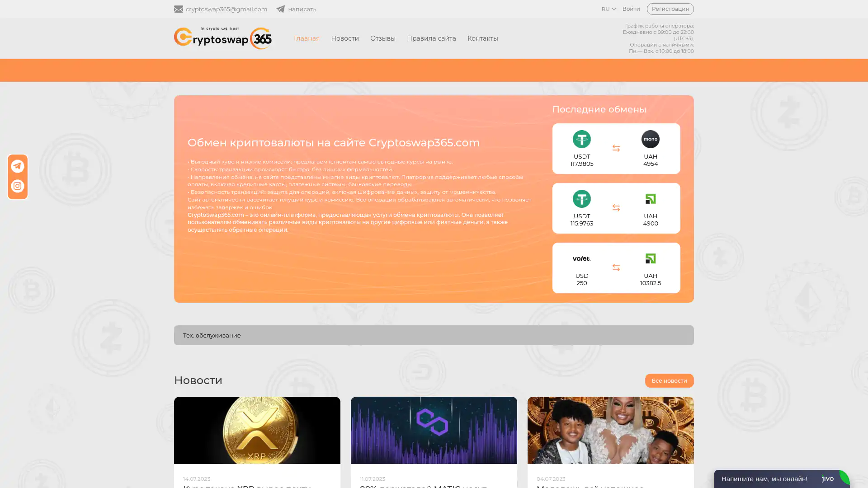The height and width of the screenshot is (488, 868).
Task: Open the Контакты page
Action: [482, 38]
